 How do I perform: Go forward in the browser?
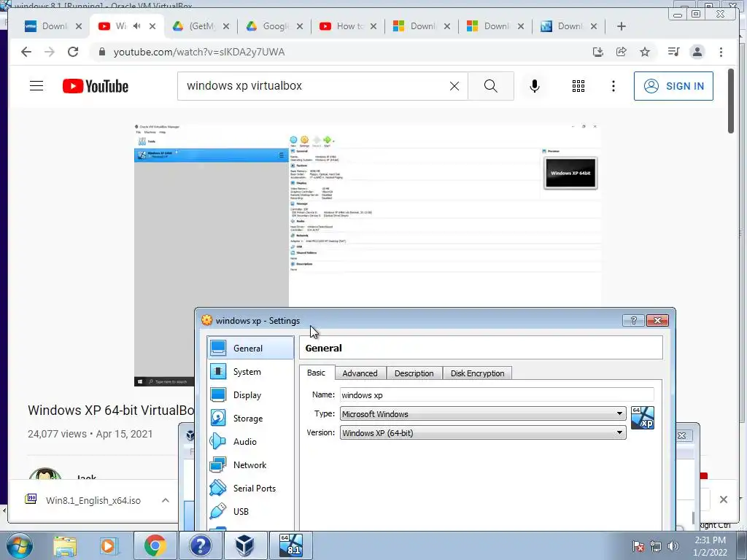coord(50,52)
